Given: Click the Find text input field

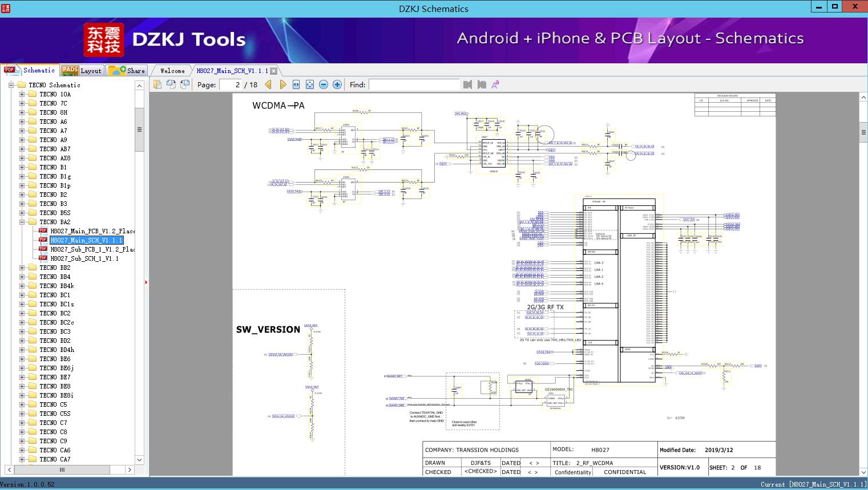Looking at the screenshot, I should (414, 84).
